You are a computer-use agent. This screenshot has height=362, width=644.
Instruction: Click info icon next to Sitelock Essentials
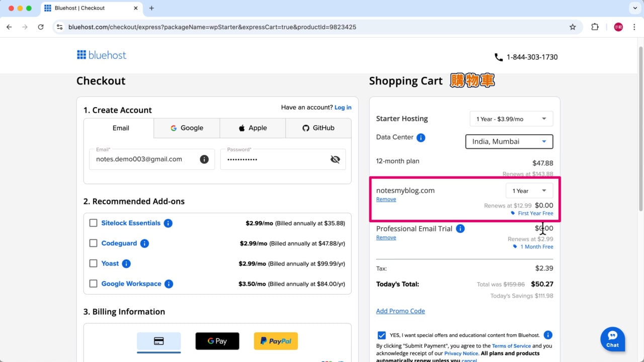(168, 223)
